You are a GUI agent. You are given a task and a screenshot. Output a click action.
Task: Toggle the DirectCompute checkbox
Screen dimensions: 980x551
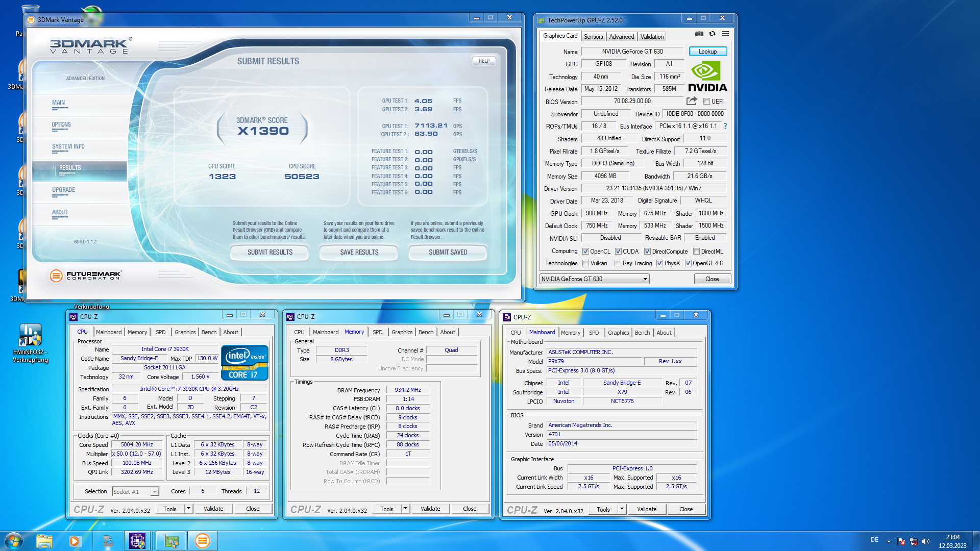point(647,252)
